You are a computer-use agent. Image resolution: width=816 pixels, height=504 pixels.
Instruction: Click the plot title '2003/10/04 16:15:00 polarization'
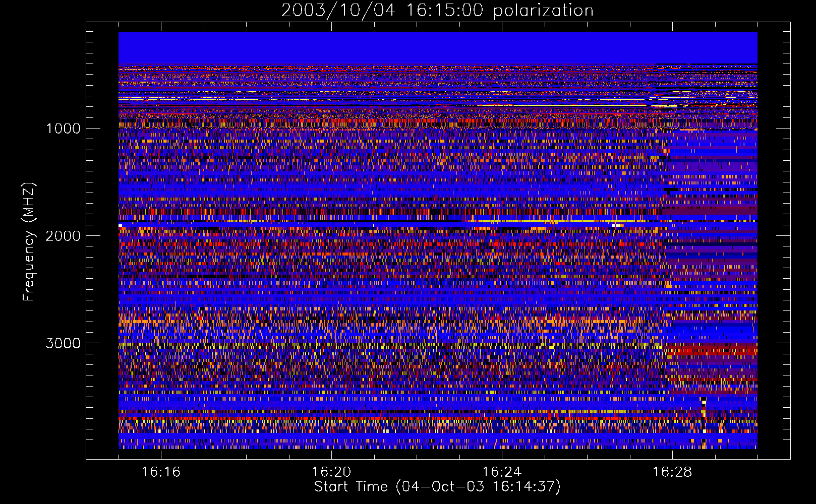pos(437,10)
